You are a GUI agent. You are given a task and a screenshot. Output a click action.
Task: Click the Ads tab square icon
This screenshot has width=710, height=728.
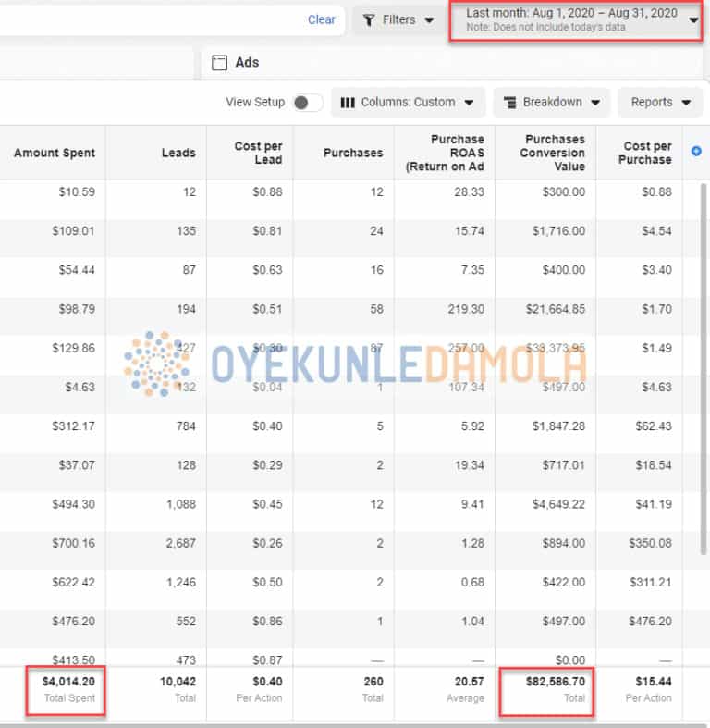point(219,62)
